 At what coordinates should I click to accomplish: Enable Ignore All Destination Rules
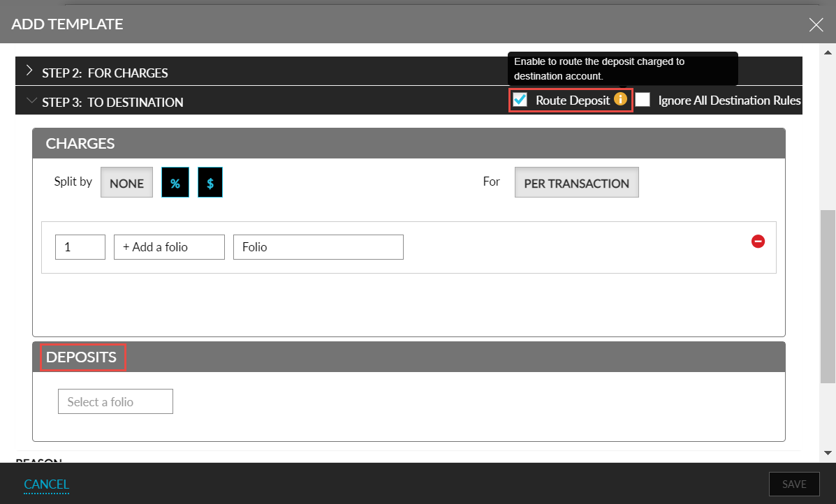click(x=643, y=100)
